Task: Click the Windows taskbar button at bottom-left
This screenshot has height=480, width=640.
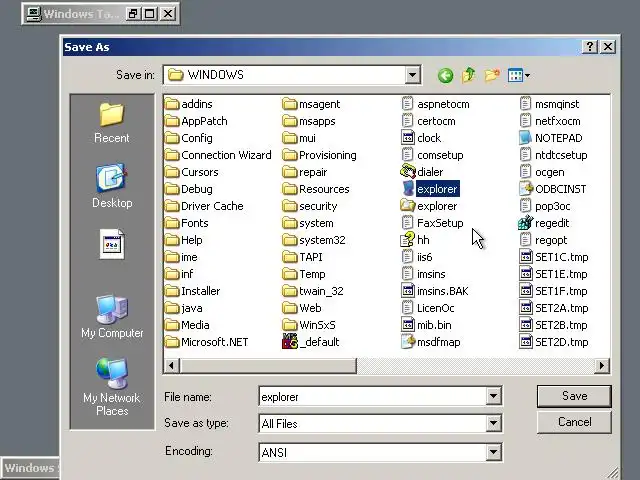Action: tap(30, 468)
